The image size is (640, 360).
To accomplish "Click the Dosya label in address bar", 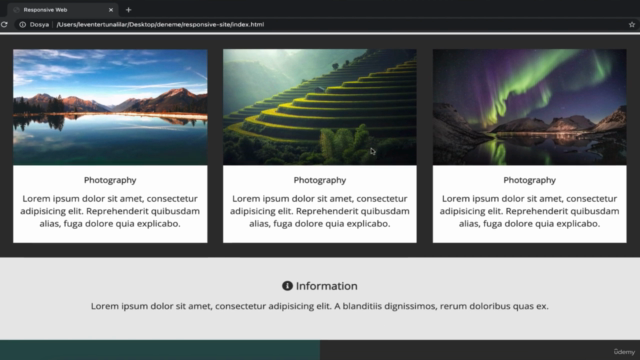I will tap(39, 24).
